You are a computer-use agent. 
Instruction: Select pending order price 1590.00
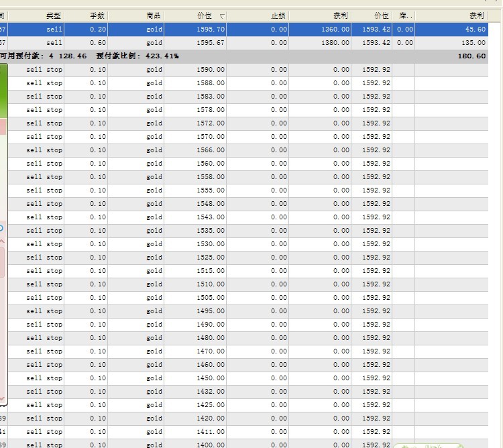pyautogui.click(x=211, y=70)
